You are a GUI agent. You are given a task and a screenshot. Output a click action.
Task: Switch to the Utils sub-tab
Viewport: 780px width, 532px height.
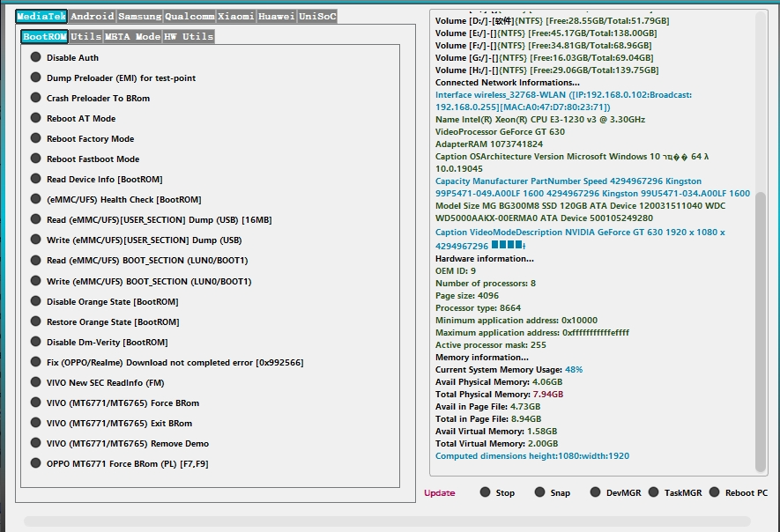coord(85,36)
